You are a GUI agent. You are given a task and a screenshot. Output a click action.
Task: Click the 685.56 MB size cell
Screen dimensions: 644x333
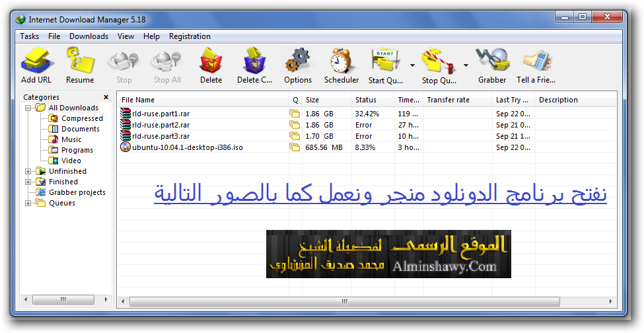[324, 147]
